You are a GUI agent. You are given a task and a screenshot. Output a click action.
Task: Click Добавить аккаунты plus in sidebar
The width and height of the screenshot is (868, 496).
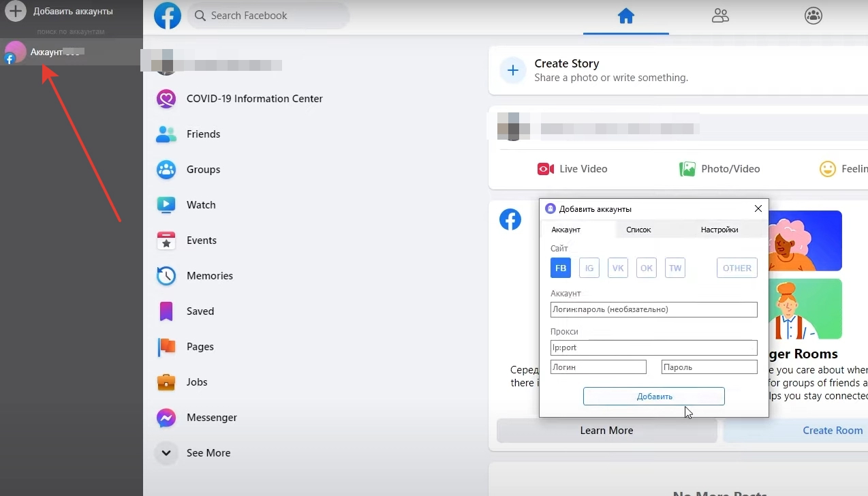click(16, 11)
